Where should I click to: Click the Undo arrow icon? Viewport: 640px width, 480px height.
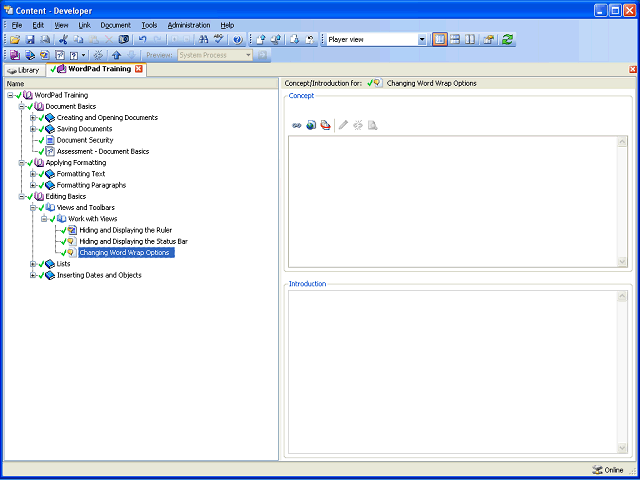coord(142,40)
